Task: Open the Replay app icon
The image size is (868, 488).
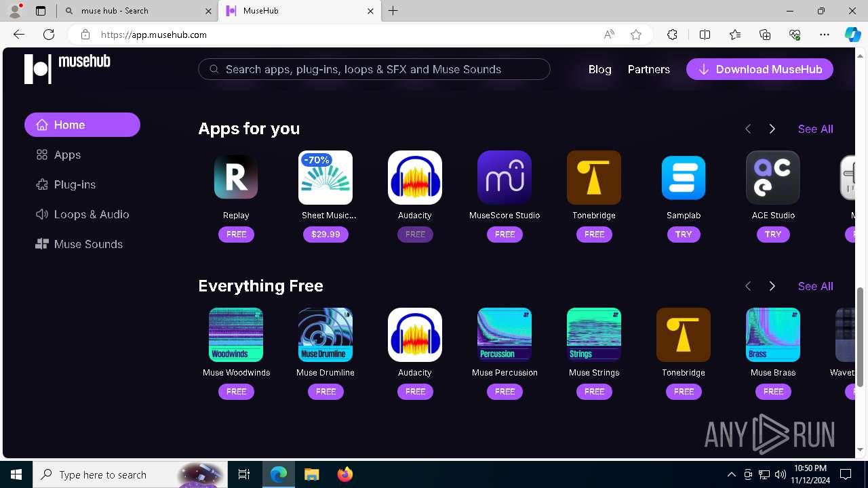Action: (x=236, y=178)
